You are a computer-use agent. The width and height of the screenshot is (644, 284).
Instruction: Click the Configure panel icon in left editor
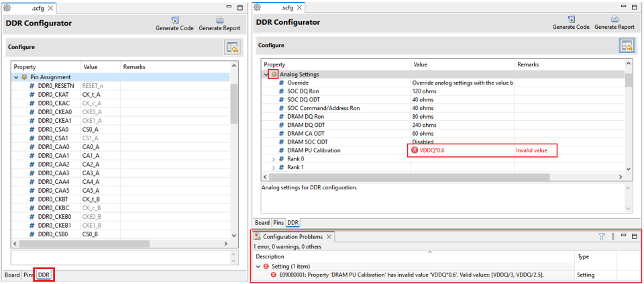point(232,47)
